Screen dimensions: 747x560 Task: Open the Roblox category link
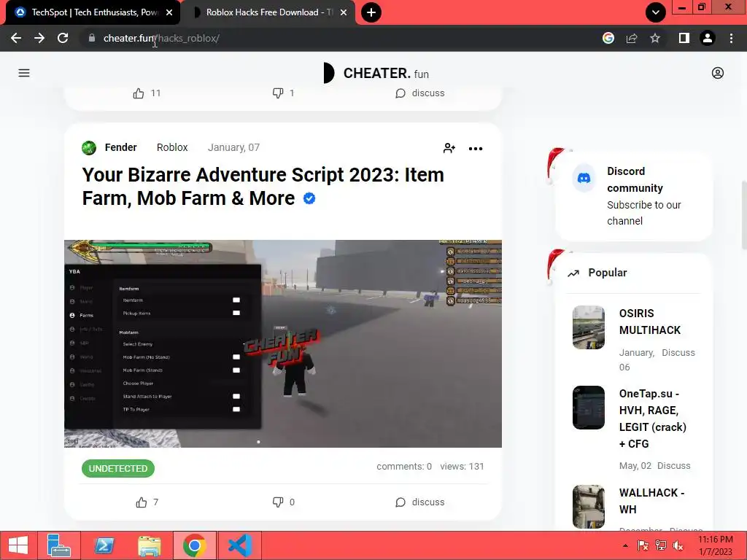click(172, 147)
